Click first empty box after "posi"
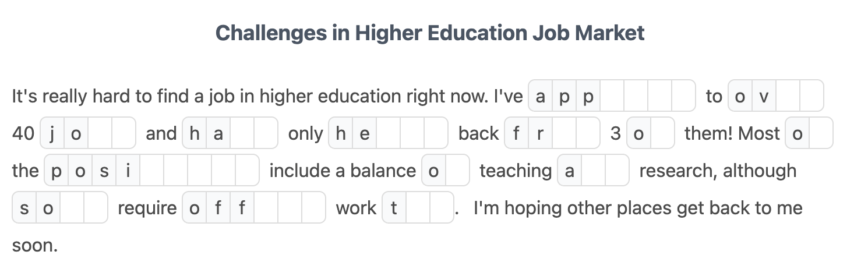868x276 pixels. click(151, 171)
